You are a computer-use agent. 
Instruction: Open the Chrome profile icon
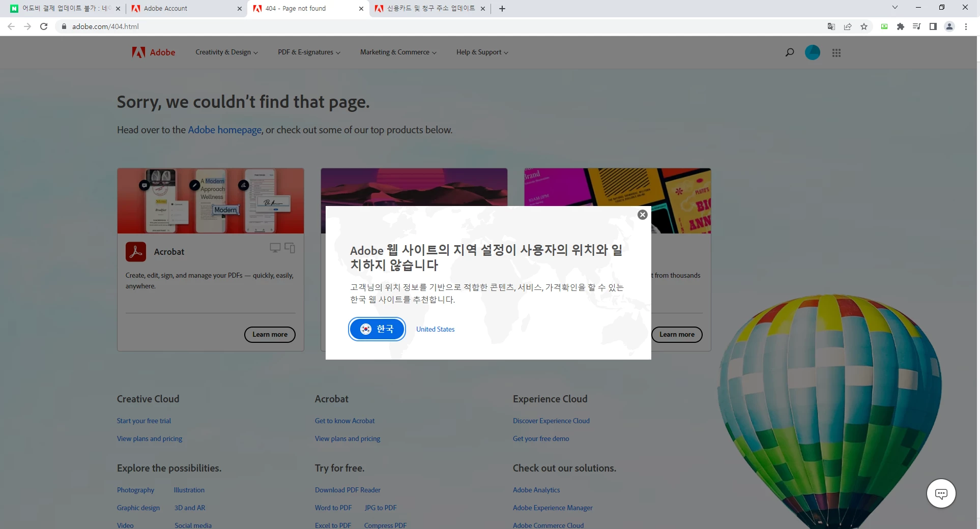pos(949,26)
